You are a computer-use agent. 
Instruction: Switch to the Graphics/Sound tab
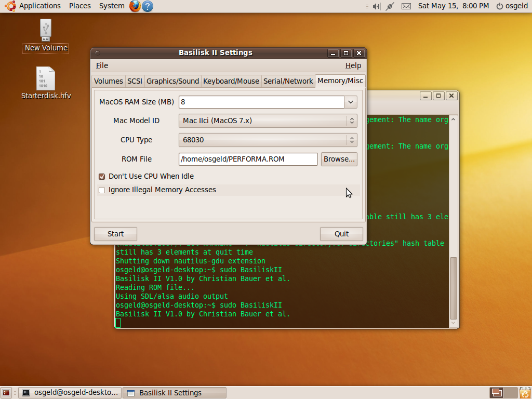click(172, 81)
